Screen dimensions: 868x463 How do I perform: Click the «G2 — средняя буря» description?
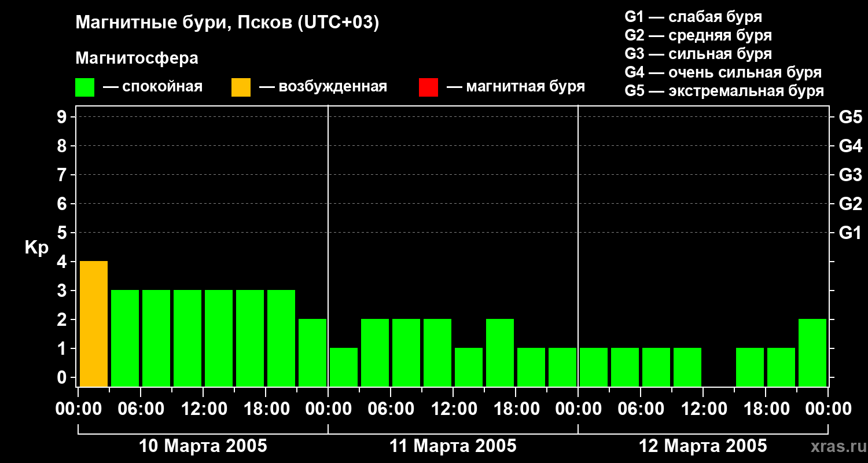coord(698,35)
